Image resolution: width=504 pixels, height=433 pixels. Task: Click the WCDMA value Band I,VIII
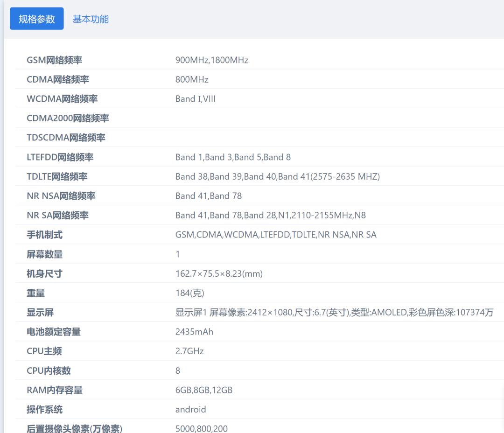point(195,98)
